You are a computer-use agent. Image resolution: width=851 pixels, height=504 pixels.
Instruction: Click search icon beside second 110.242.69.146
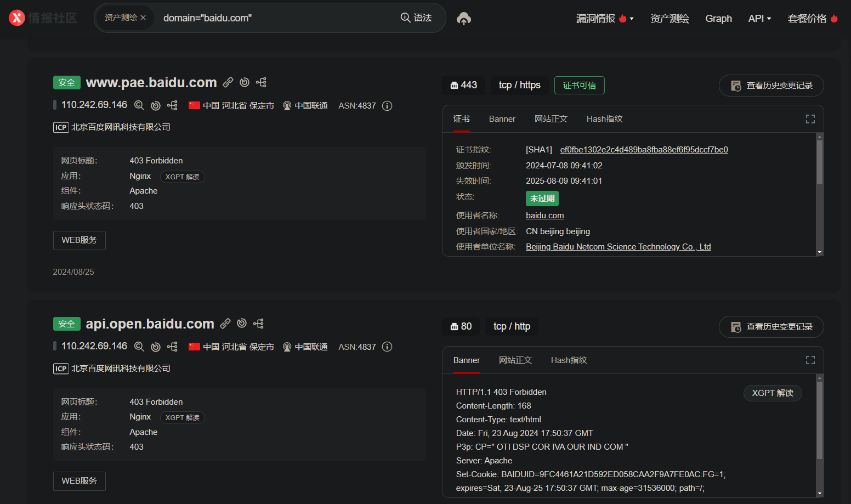click(139, 347)
